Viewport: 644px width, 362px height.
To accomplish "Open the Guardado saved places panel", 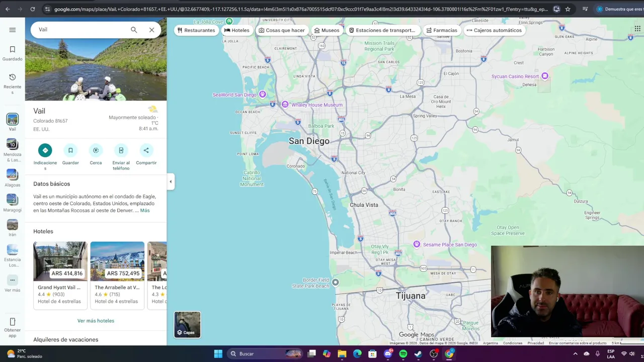I will (x=12, y=53).
